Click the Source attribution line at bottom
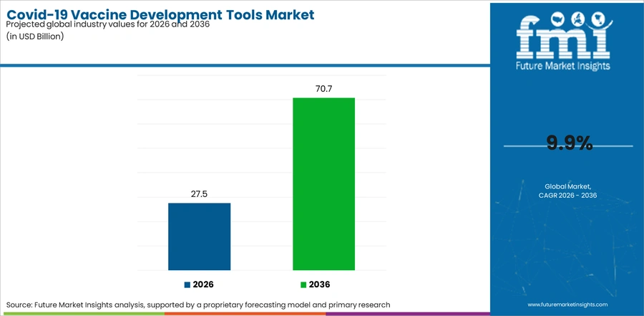 [198, 305]
